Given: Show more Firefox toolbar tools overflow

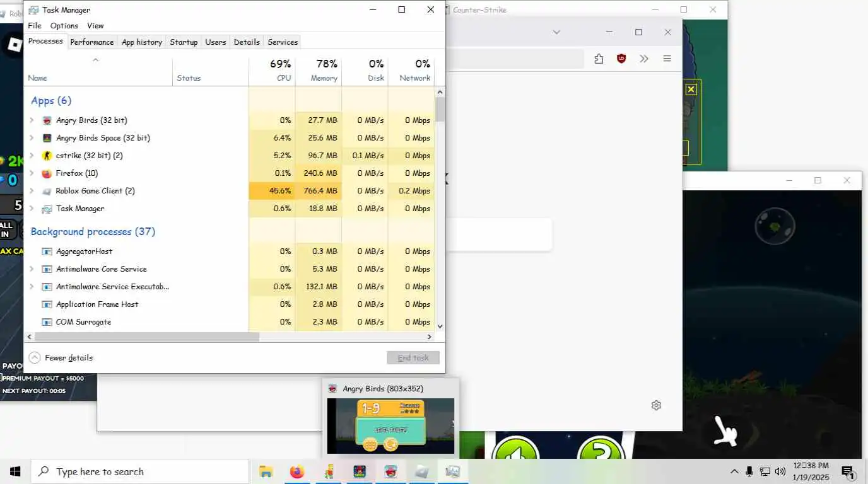Looking at the screenshot, I should pos(644,59).
